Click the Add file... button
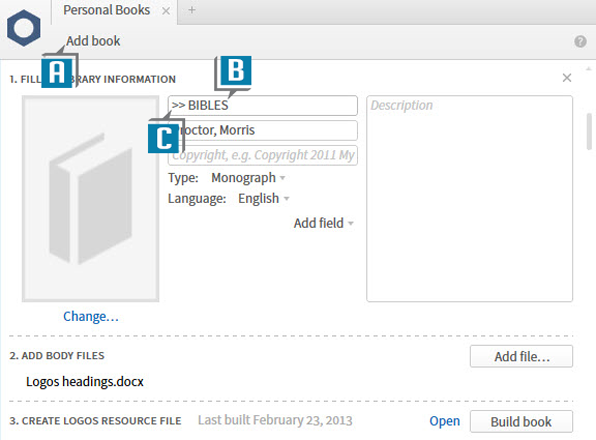Screen dimensions: 596x440 pyautogui.click(x=521, y=356)
